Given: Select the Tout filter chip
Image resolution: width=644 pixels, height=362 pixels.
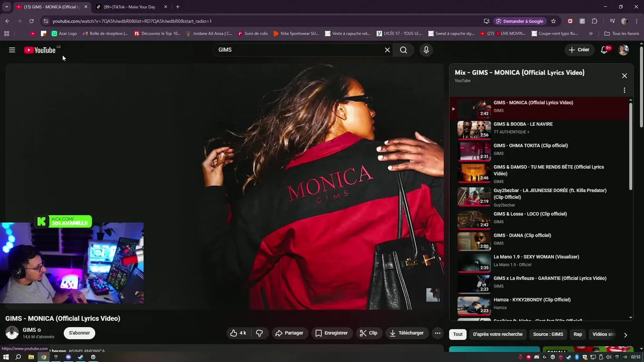Looking at the screenshot, I should pos(458,334).
